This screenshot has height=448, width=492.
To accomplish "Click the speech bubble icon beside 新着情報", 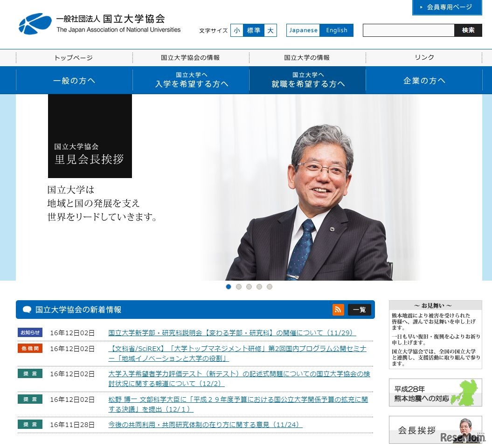I will pos(27,309).
